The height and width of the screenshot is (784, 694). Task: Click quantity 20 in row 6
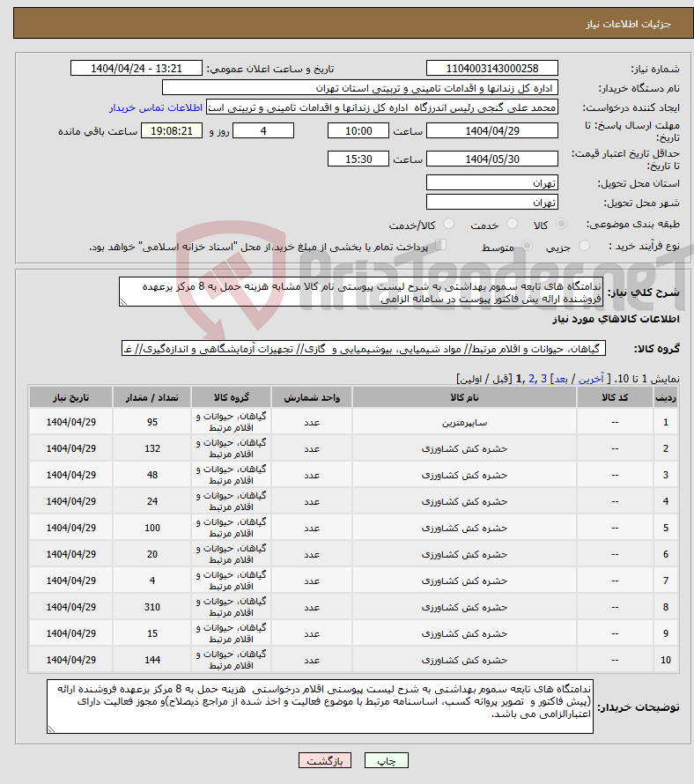pos(152,554)
